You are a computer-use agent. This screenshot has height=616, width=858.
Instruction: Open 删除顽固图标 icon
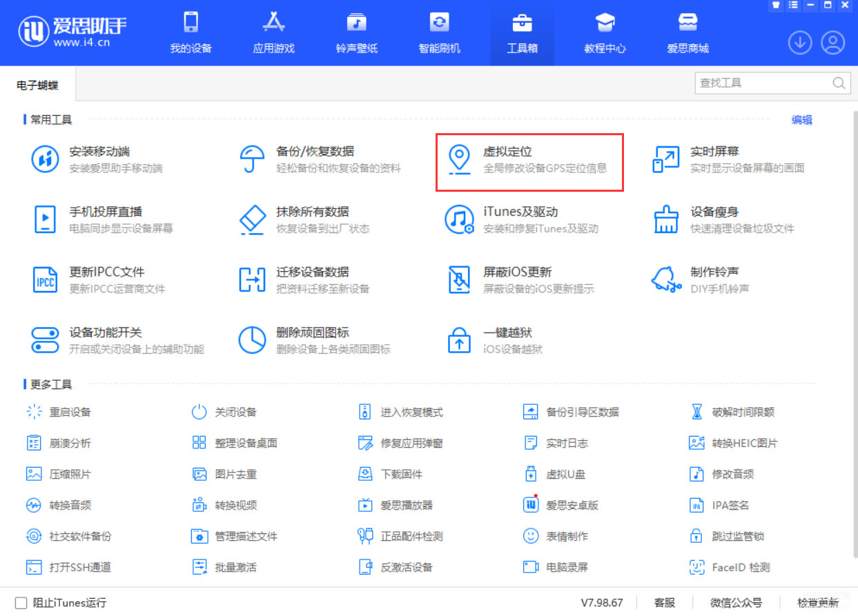(x=252, y=340)
